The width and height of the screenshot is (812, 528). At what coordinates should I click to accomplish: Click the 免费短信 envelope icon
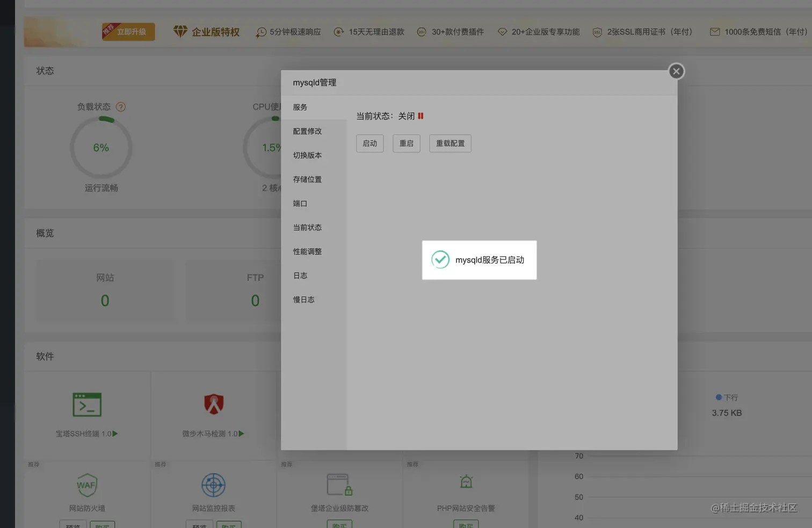point(715,32)
